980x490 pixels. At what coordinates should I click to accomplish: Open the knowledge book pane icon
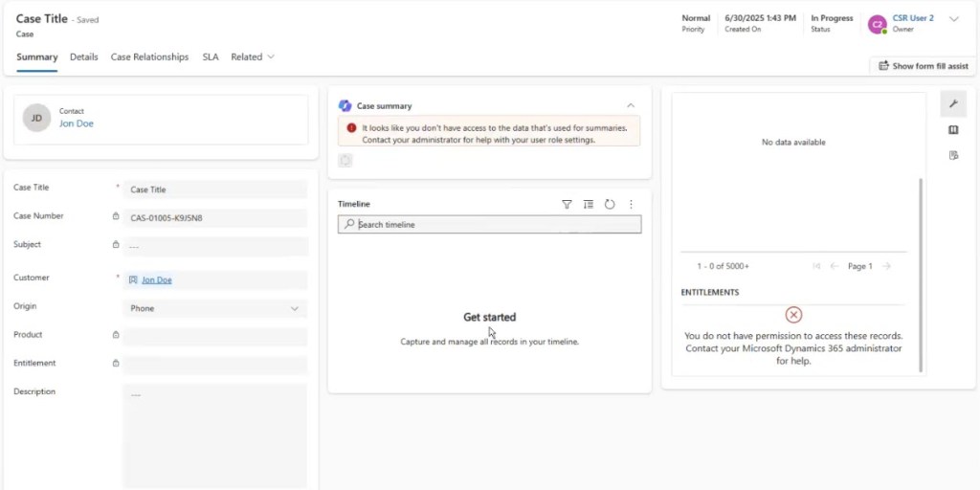point(953,130)
